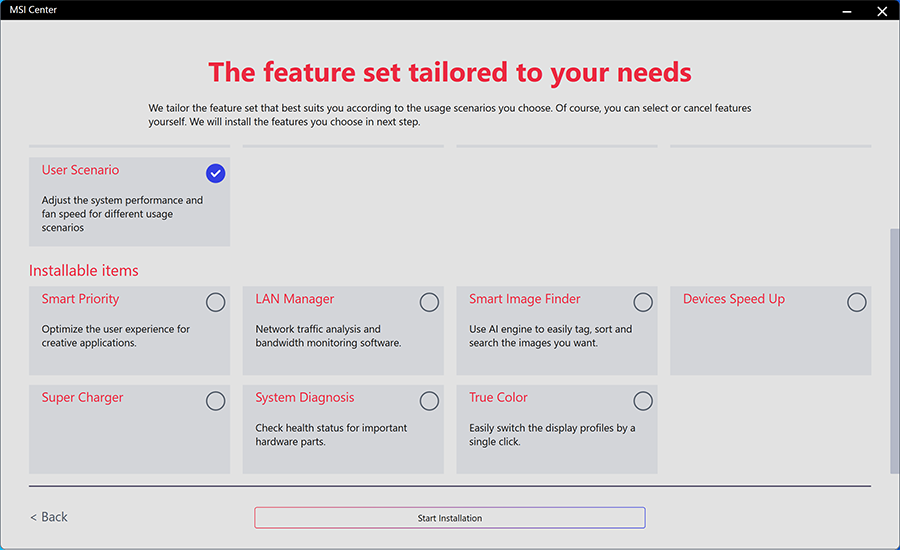Click the System Diagnosis title text
The width and height of the screenshot is (900, 550).
coord(305,398)
